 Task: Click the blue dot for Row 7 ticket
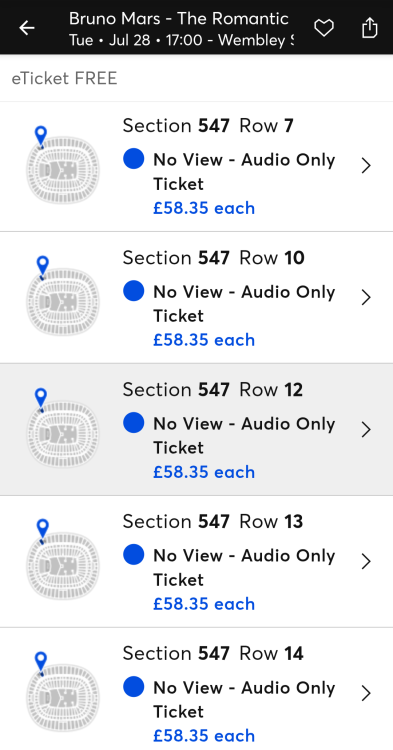[x=133, y=159]
